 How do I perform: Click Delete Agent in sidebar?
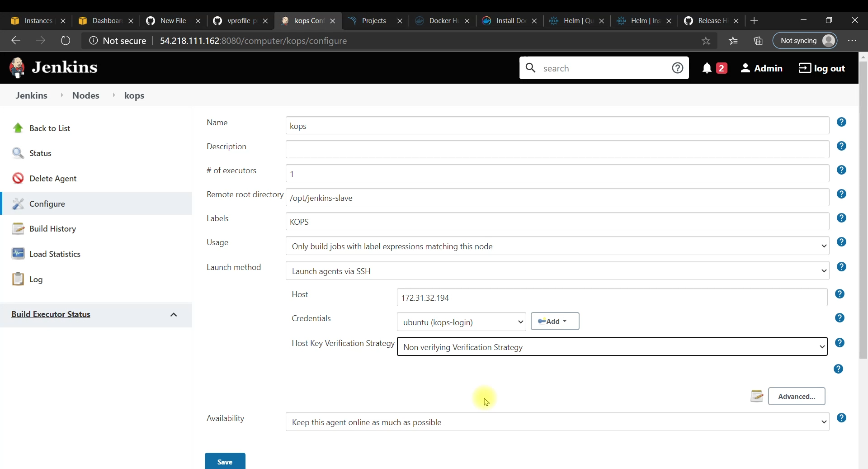click(53, 179)
